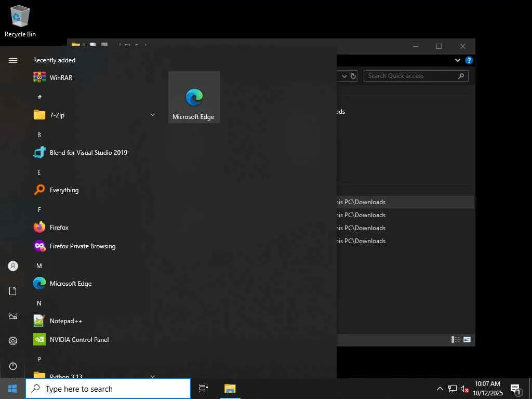Maximize the File Explorer window
The width and height of the screenshot is (532, 399).
438,46
